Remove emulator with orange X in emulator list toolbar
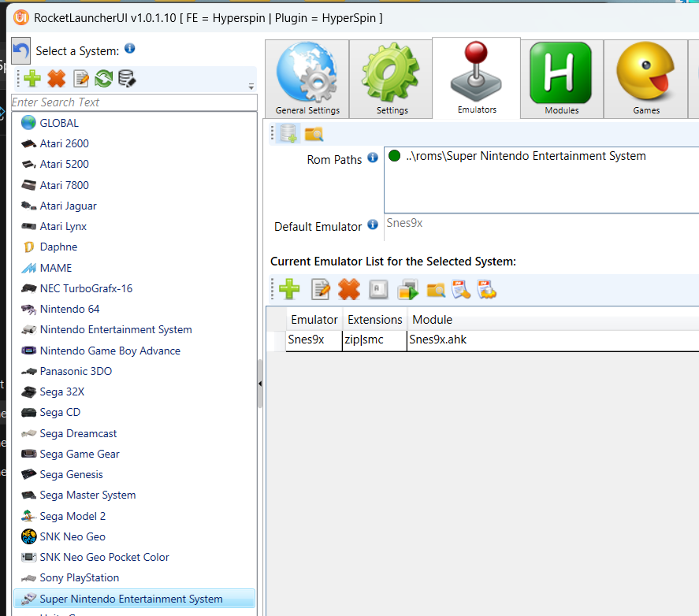699x616 pixels. (349, 289)
